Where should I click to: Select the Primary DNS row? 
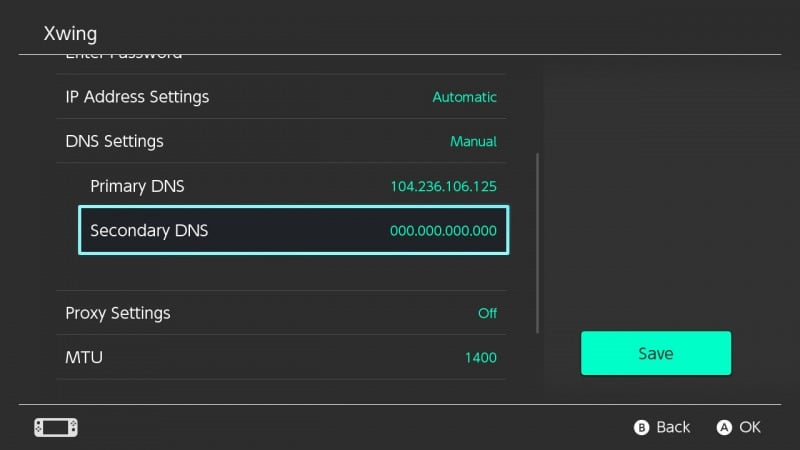293,186
